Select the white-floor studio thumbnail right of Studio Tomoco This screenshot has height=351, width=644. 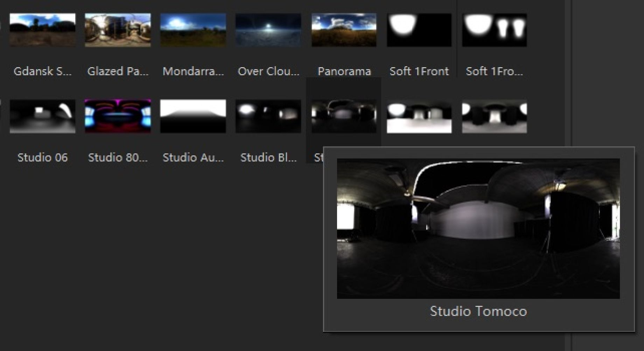(419, 116)
